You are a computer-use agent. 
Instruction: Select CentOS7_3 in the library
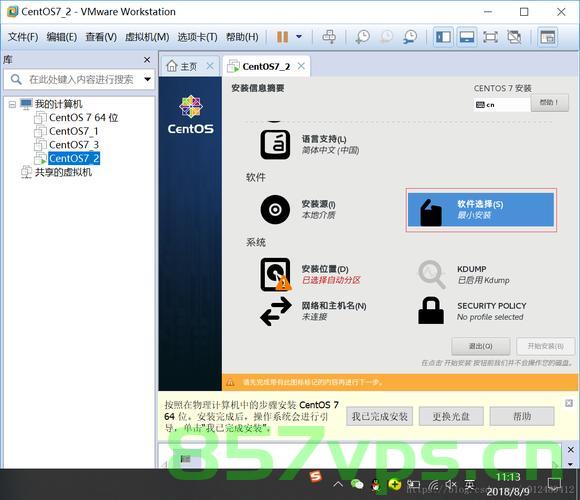click(74, 145)
